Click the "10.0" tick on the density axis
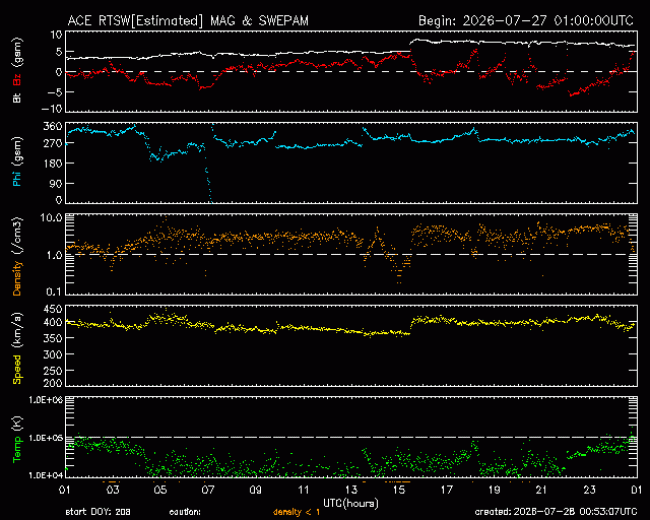This screenshot has height=520, width=650. coord(51,218)
